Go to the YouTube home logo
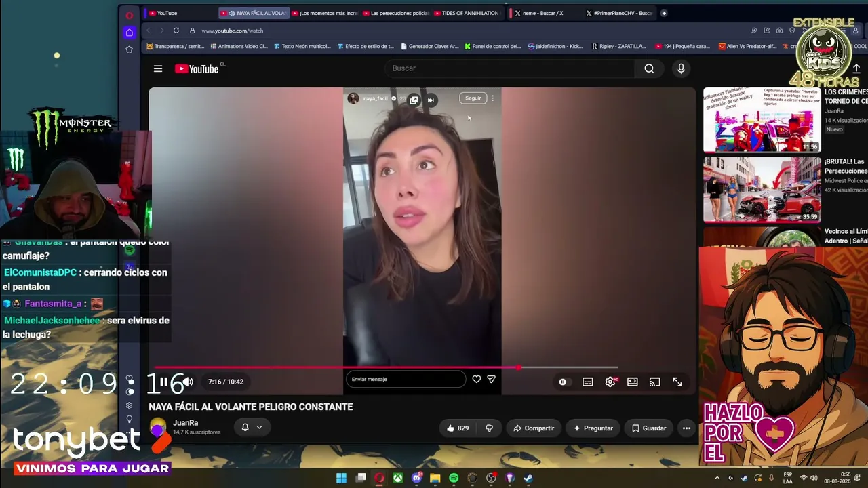This screenshot has height=488, width=868. (x=197, y=68)
